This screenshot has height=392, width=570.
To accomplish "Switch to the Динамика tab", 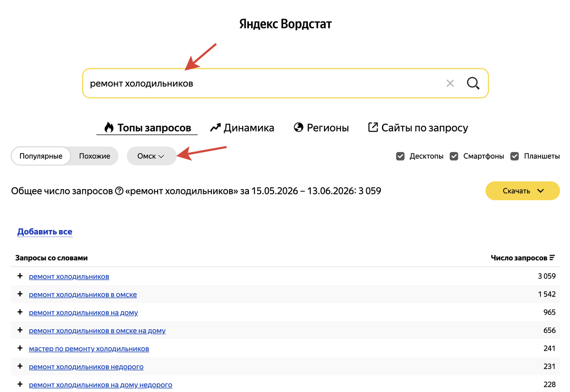I will coord(242,128).
